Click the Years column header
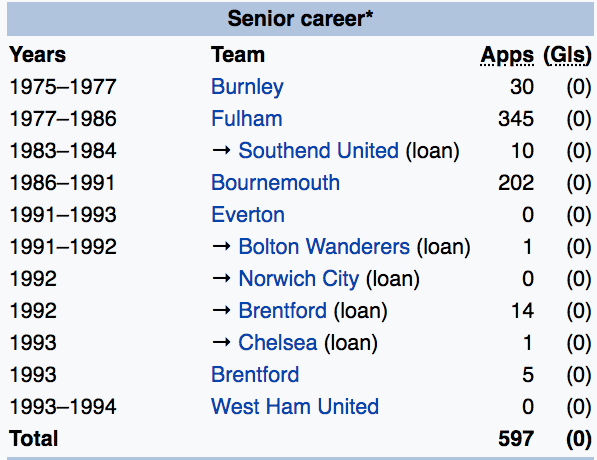 click(38, 54)
